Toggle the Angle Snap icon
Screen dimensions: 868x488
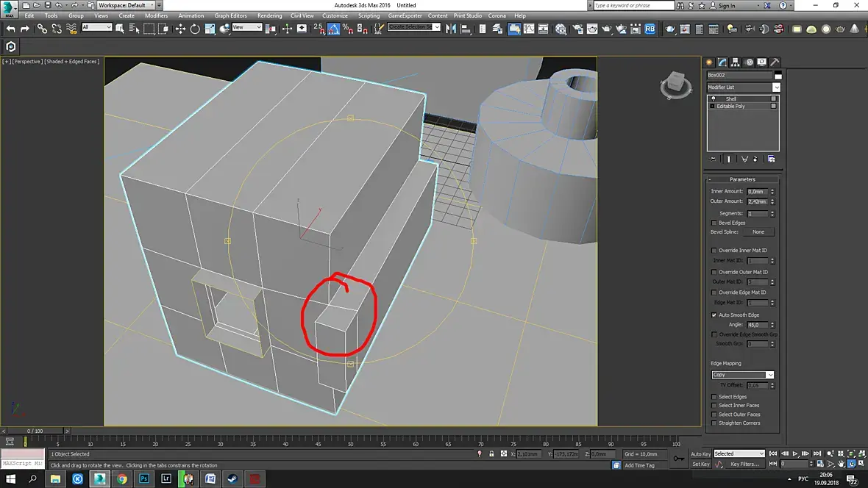(333, 29)
